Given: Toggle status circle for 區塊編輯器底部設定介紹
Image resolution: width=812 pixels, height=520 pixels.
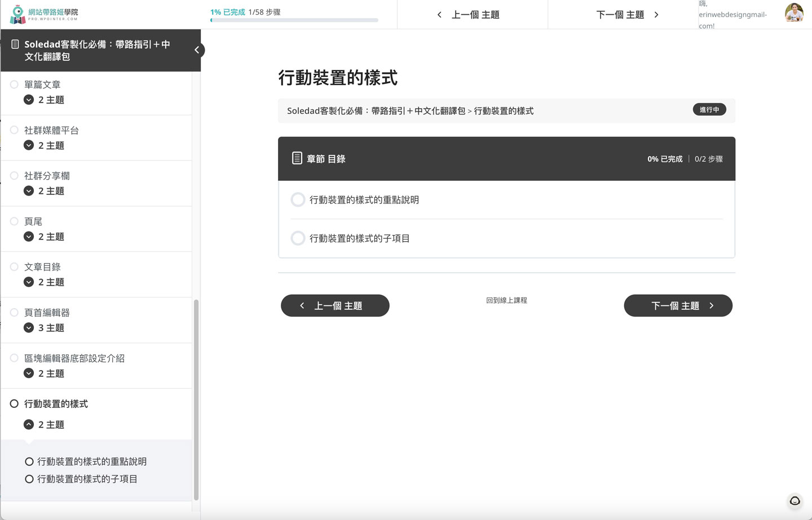Looking at the screenshot, I should tap(14, 358).
